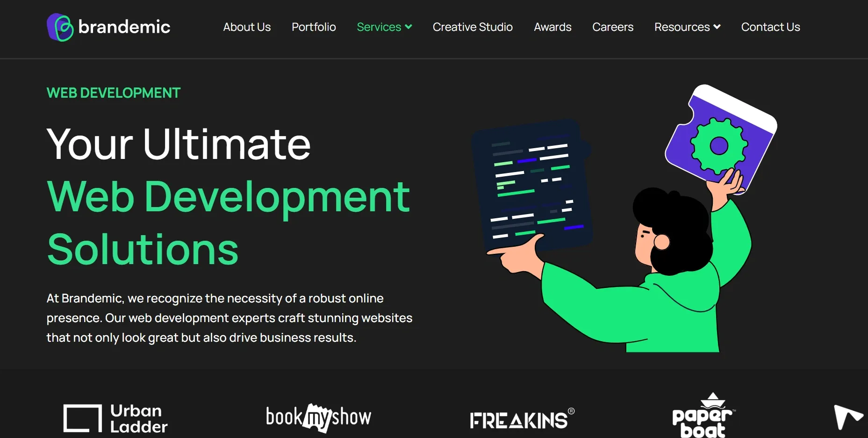Click the BookMyShow client logo
Viewport: 868px width, 438px height.
318,417
